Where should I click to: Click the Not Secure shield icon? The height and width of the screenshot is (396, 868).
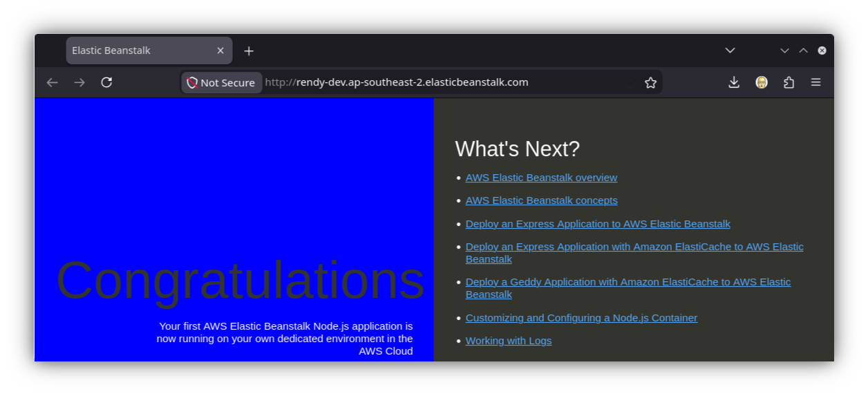point(193,82)
